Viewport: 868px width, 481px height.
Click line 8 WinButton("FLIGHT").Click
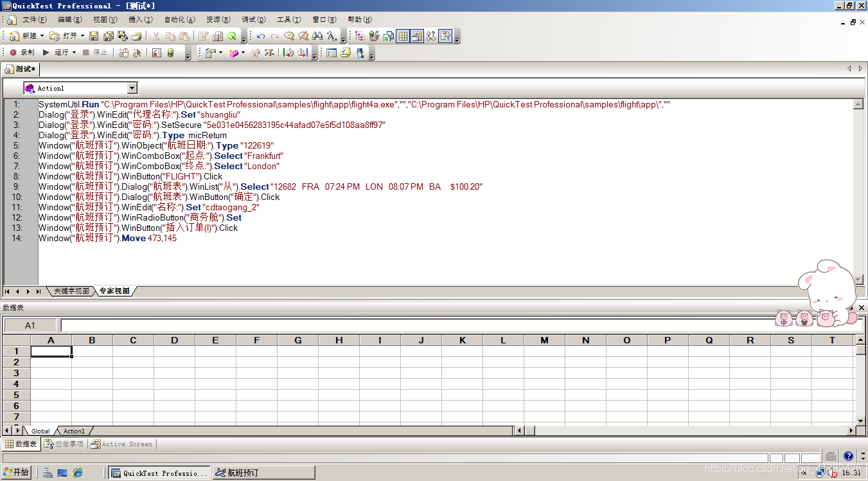click(x=130, y=176)
